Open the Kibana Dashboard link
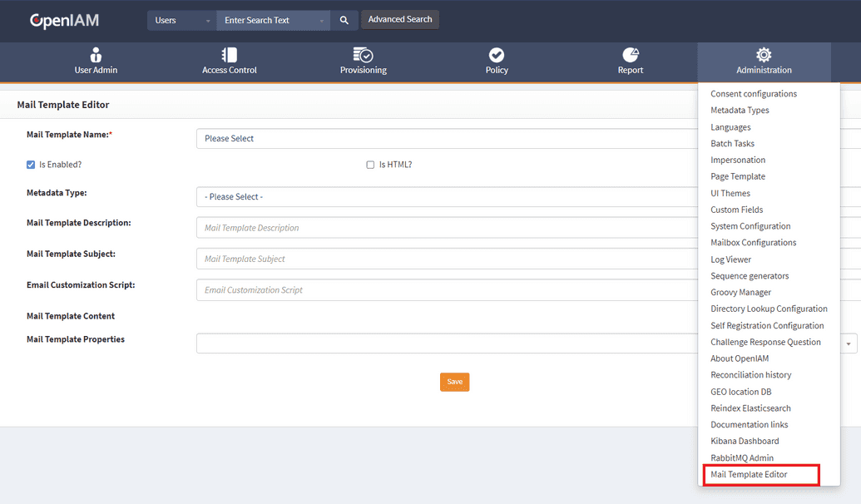Image resolution: width=861 pixels, height=504 pixels. [x=744, y=441]
